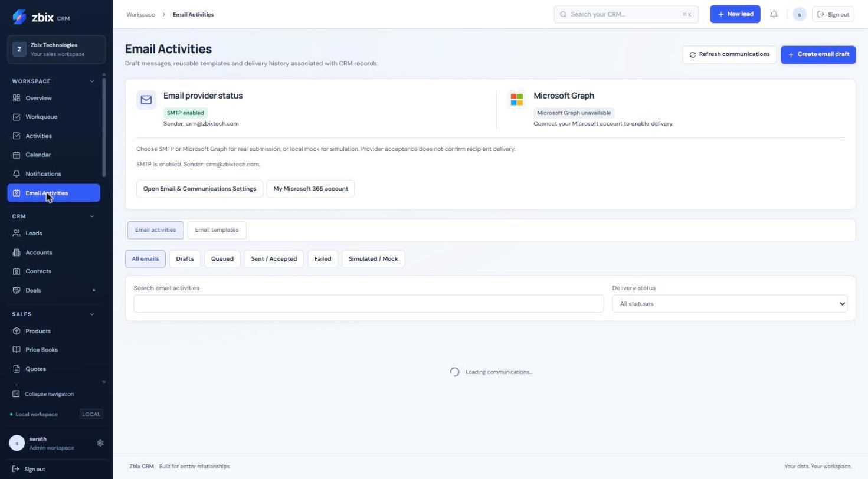Collapse the WORKSPACE section chevron
This screenshot has width=868, height=479.
pos(91,81)
